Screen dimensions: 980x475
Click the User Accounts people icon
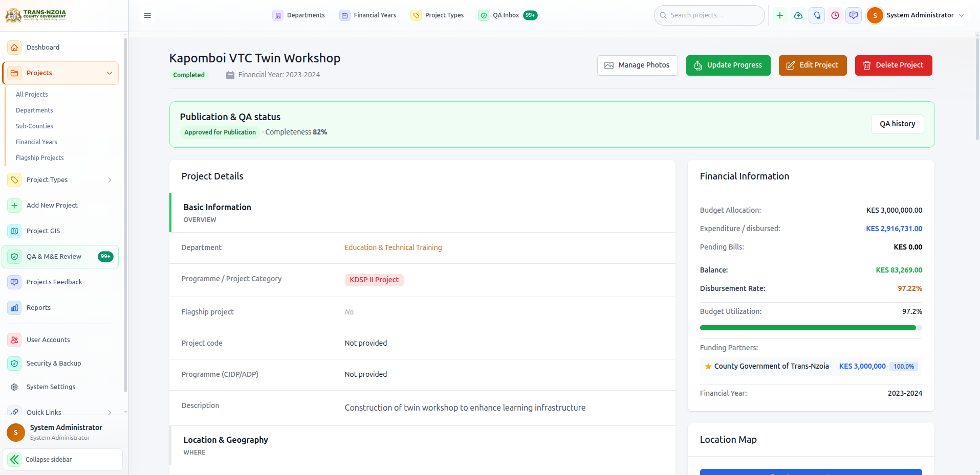[14, 340]
